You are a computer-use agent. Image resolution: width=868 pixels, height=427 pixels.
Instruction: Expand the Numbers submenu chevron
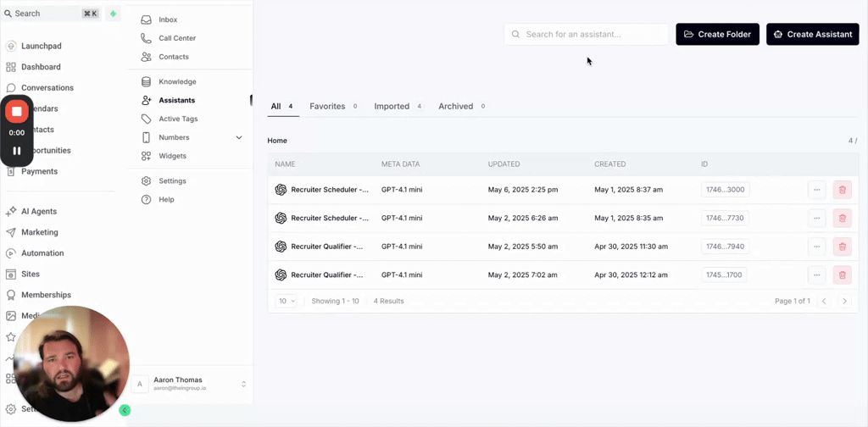pyautogui.click(x=239, y=137)
